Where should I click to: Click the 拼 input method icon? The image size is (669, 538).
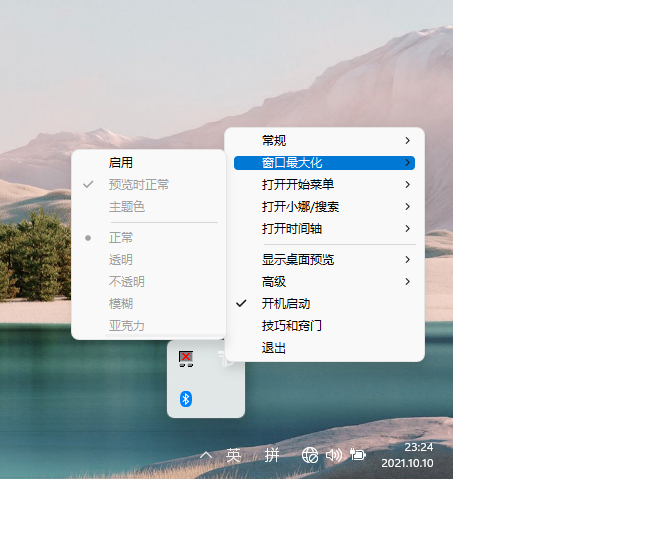(272, 455)
